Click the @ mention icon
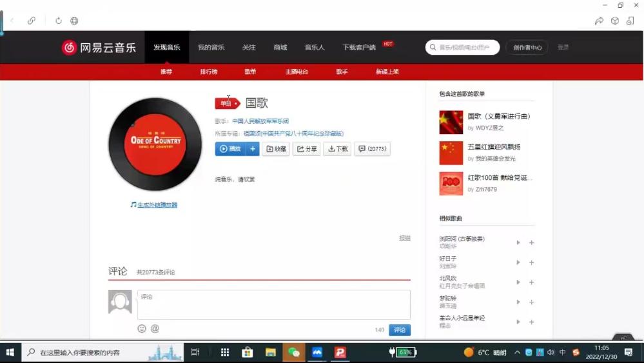 (155, 329)
